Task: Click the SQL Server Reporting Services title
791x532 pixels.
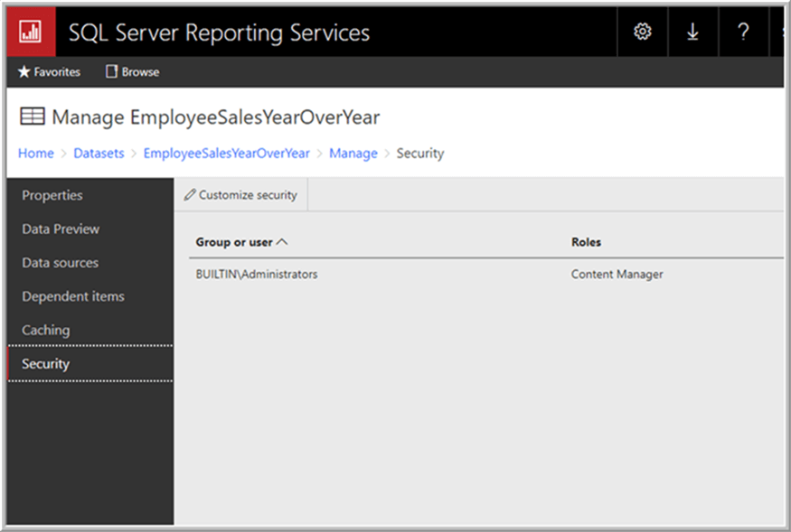Action: point(219,33)
